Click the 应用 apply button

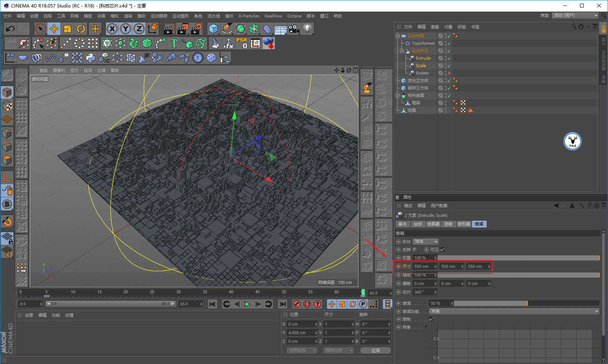[375, 351]
